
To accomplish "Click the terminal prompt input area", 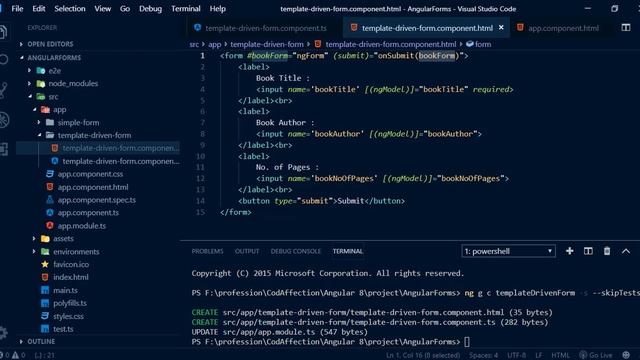I will (x=467, y=342).
